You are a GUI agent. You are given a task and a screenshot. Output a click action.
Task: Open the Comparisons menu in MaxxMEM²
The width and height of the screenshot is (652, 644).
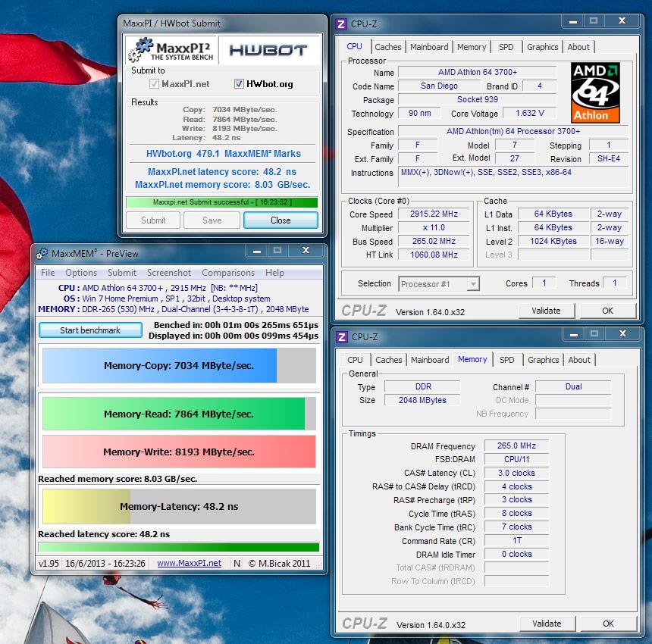pyautogui.click(x=228, y=273)
